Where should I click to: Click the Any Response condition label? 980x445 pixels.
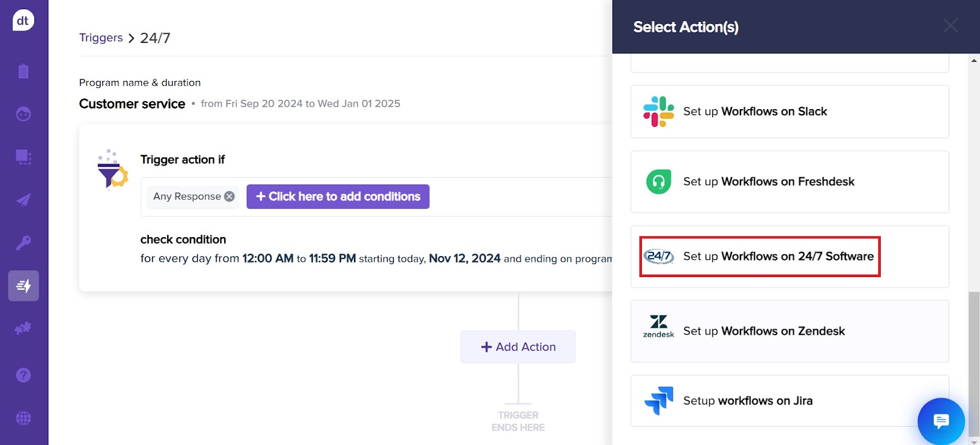(x=187, y=196)
